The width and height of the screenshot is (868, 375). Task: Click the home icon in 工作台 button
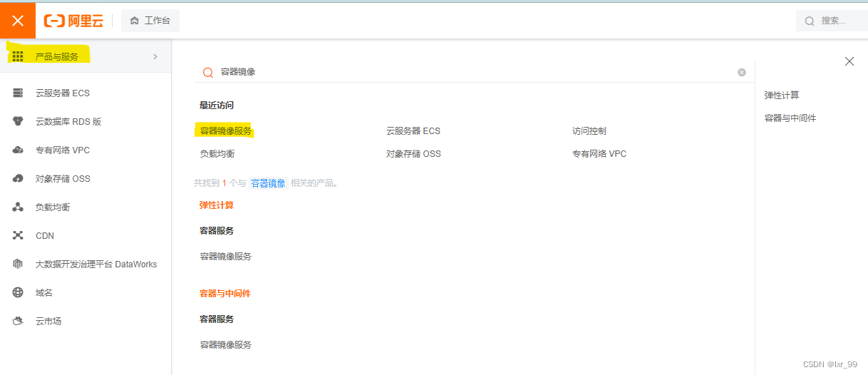[x=135, y=21]
